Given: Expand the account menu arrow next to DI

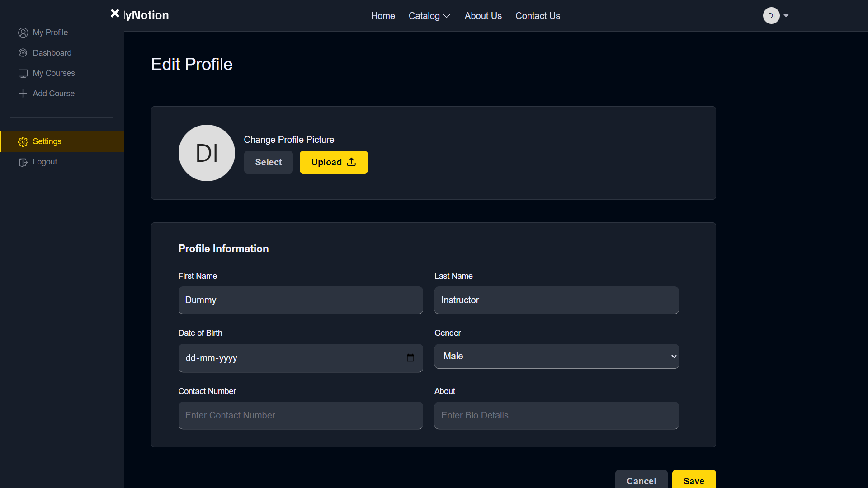Looking at the screenshot, I should click(786, 15).
